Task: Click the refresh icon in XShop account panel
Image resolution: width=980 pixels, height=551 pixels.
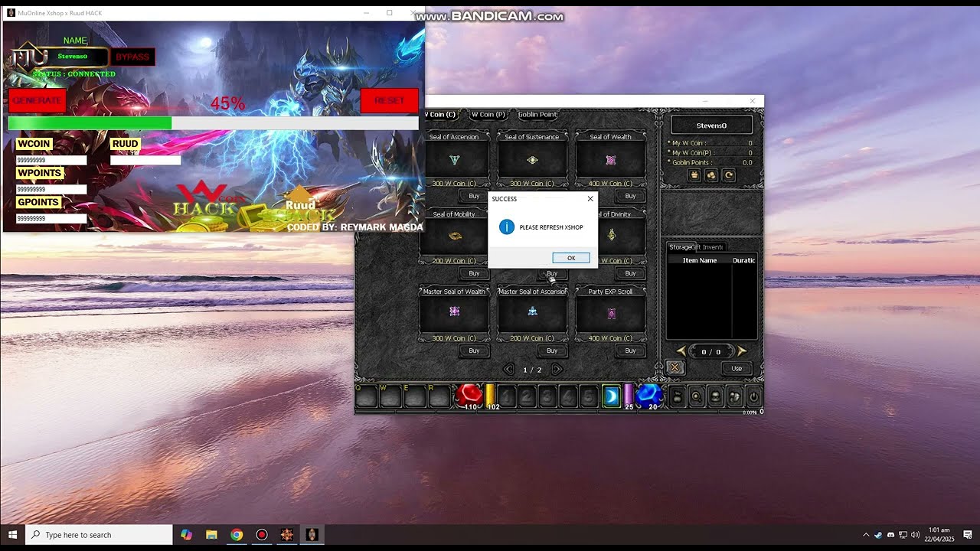Action: (729, 175)
